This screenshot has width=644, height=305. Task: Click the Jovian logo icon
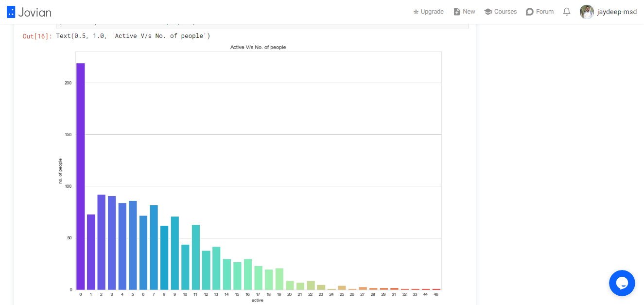pyautogui.click(x=11, y=12)
